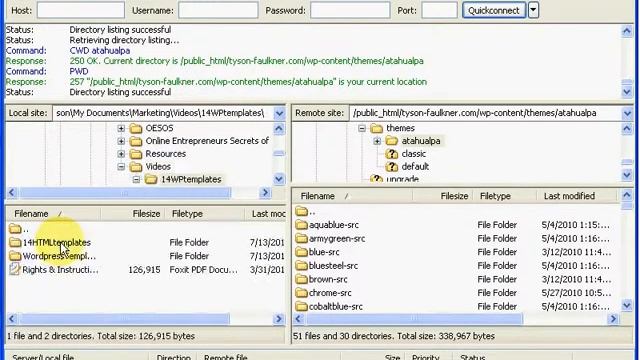Click the chrome-src folder icon
Screen dimensions: 640x360
pyautogui.click(x=302, y=293)
